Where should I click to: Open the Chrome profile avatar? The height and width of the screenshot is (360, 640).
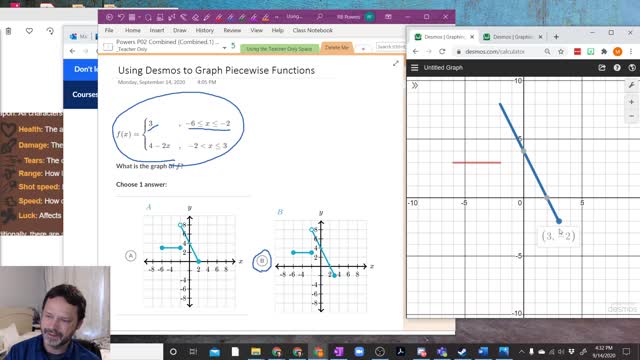(x=618, y=51)
